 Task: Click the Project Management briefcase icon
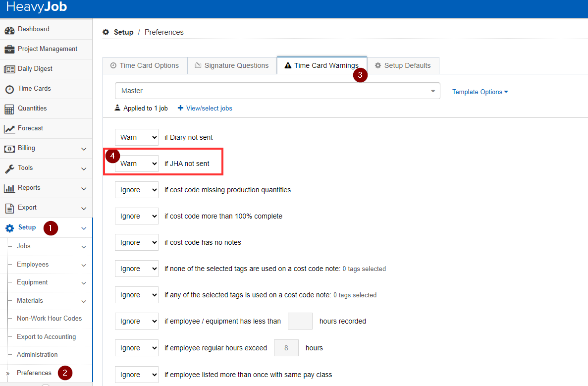pyautogui.click(x=9, y=49)
